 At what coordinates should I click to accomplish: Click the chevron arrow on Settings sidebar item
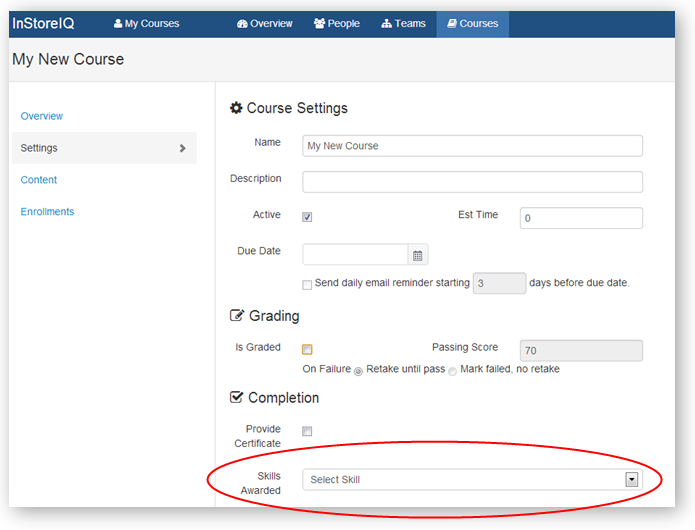(x=182, y=148)
